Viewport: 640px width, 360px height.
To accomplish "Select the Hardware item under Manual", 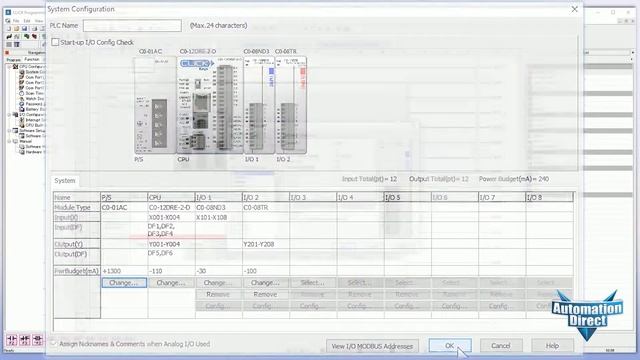I will (33, 152).
